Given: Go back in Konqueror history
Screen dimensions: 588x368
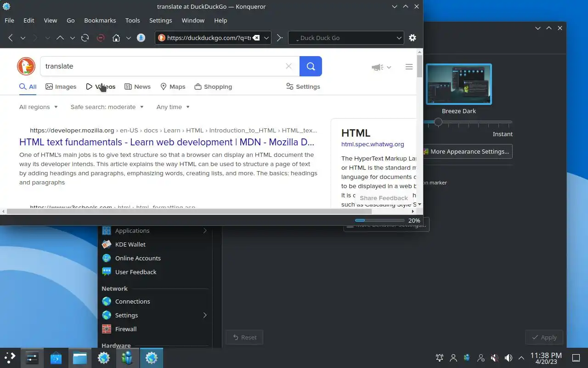Looking at the screenshot, I should pos(11,38).
